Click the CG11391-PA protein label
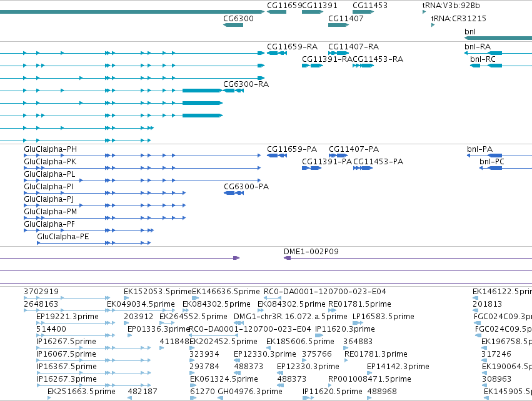 [327, 162]
